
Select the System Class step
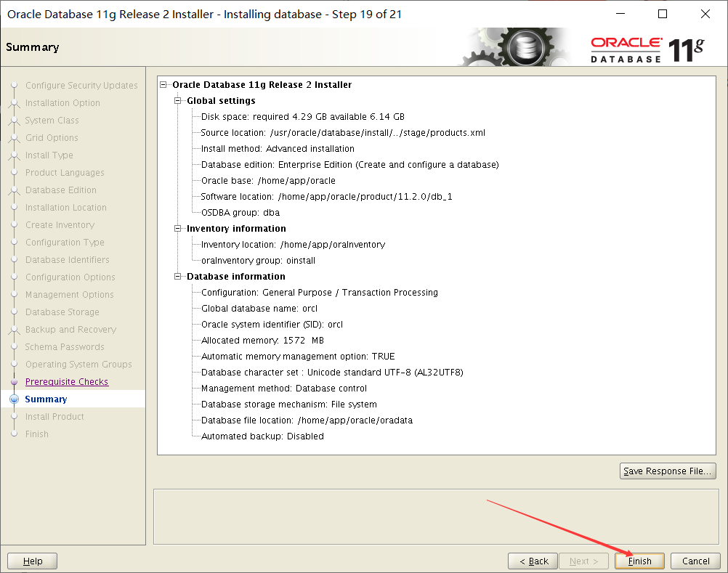pyautogui.click(x=52, y=120)
